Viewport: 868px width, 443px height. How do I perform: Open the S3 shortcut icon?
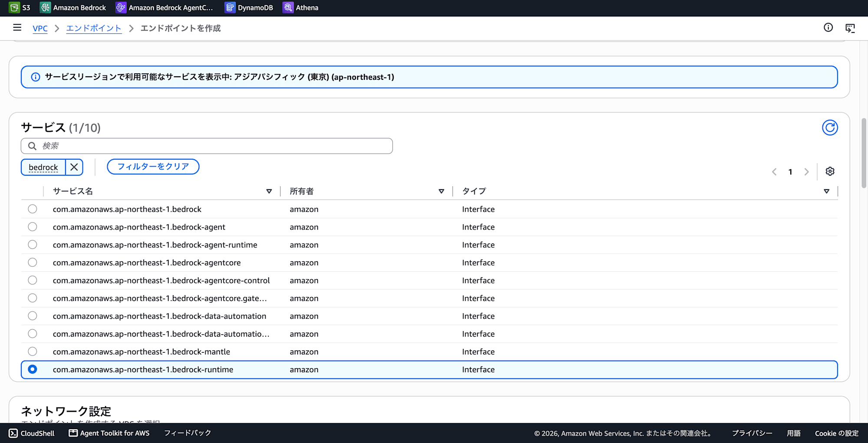coord(14,7)
